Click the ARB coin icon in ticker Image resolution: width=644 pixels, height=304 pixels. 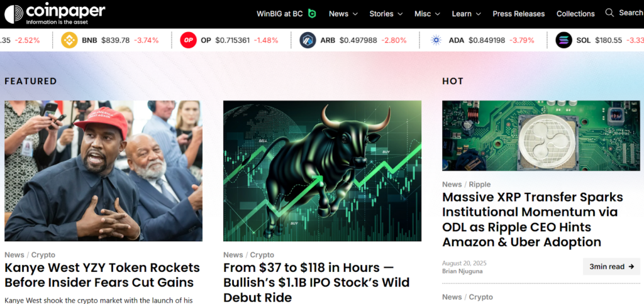pos(308,40)
